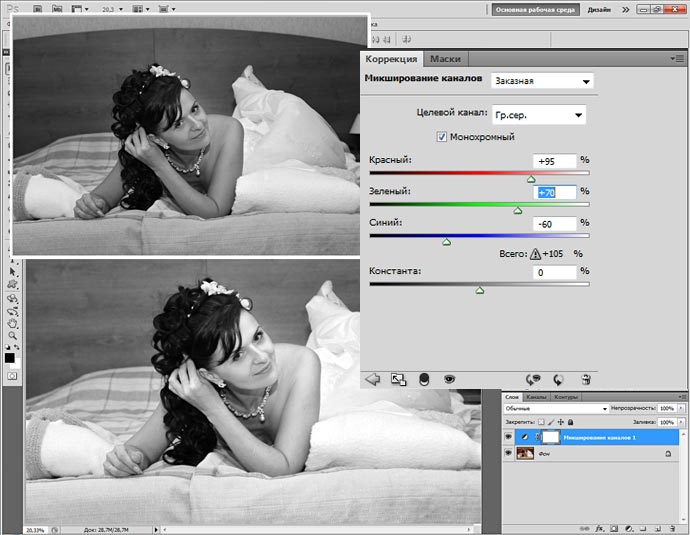
Task: Click the Синий slider handle
Action: point(447,242)
